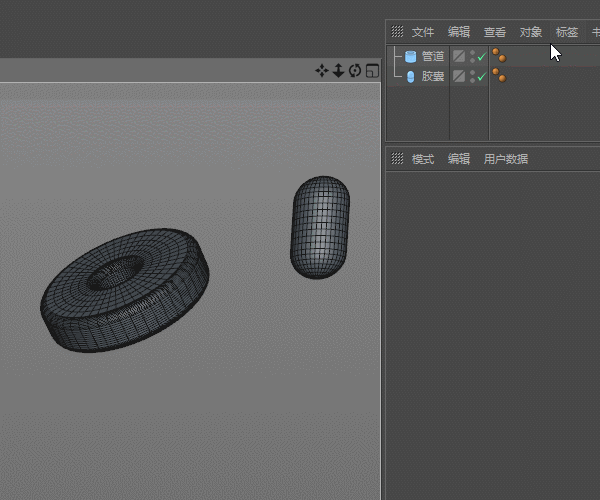Image resolution: width=600 pixels, height=500 pixels.
Task: Open the 查看 menu in Object Manager
Action: (x=495, y=32)
